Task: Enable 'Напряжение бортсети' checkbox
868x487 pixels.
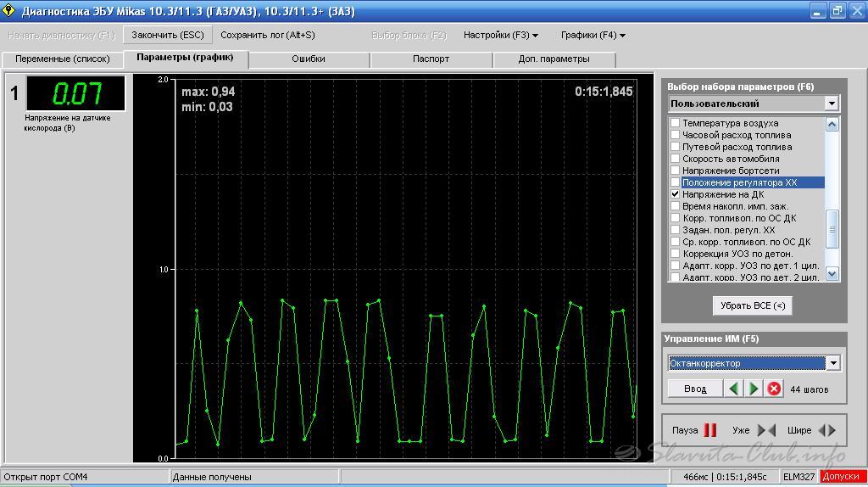Action: coord(675,170)
